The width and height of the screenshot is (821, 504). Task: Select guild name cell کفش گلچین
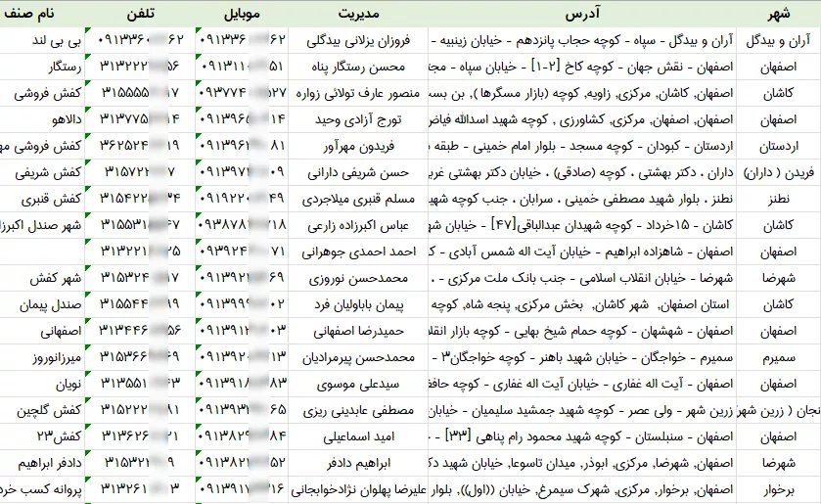(42, 410)
